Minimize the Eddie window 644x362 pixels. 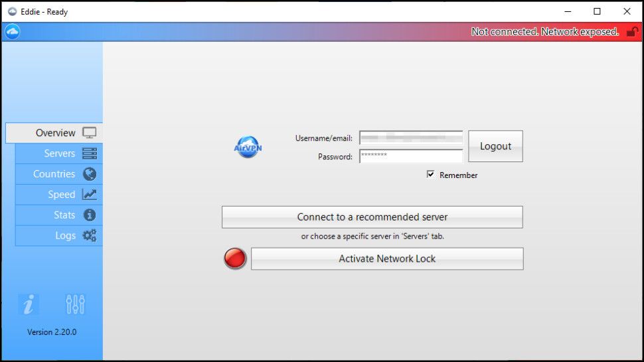tap(568, 11)
